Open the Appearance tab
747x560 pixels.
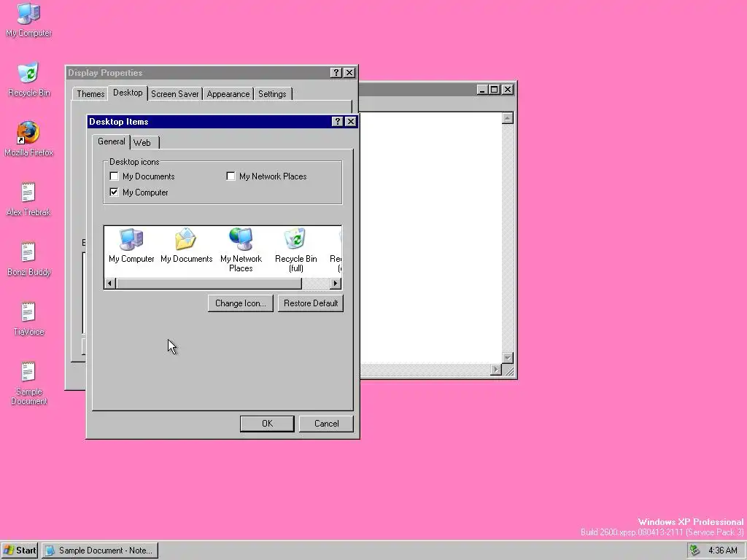(228, 94)
